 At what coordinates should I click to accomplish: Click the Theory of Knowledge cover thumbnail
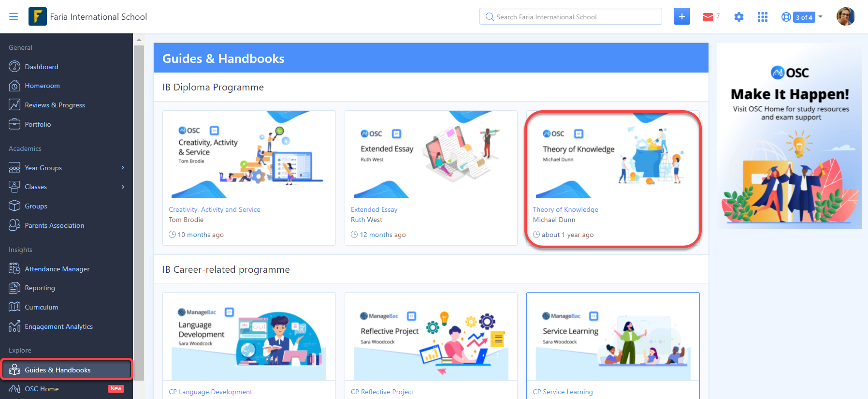pyautogui.click(x=613, y=154)
